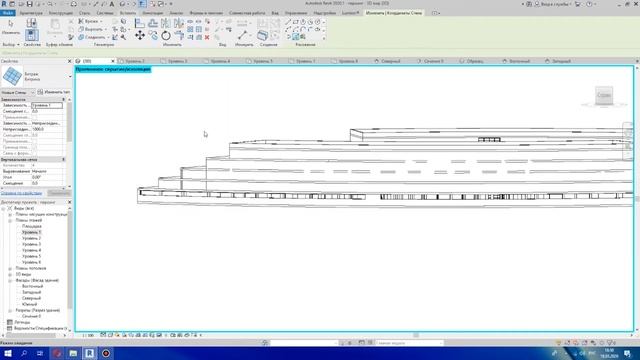Click the Trim/Extend corner tool icon
Image resolution: width=640 pixels, height=360 pixels.
coord(179,36)
